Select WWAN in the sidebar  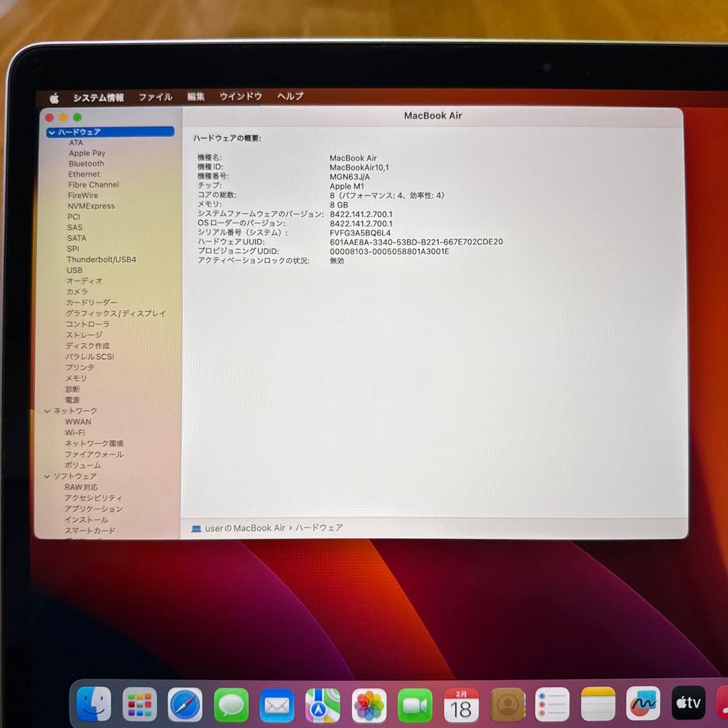pyautogui.click(x=78, y=422)
